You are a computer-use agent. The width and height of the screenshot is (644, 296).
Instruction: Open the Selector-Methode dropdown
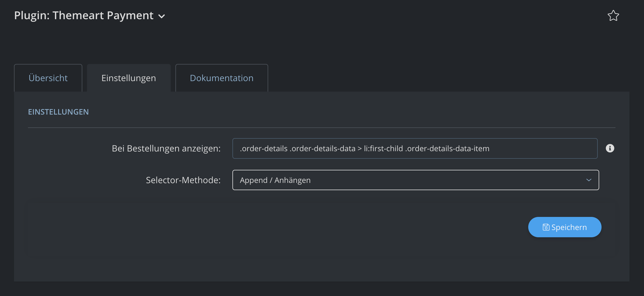pos(415,180)
